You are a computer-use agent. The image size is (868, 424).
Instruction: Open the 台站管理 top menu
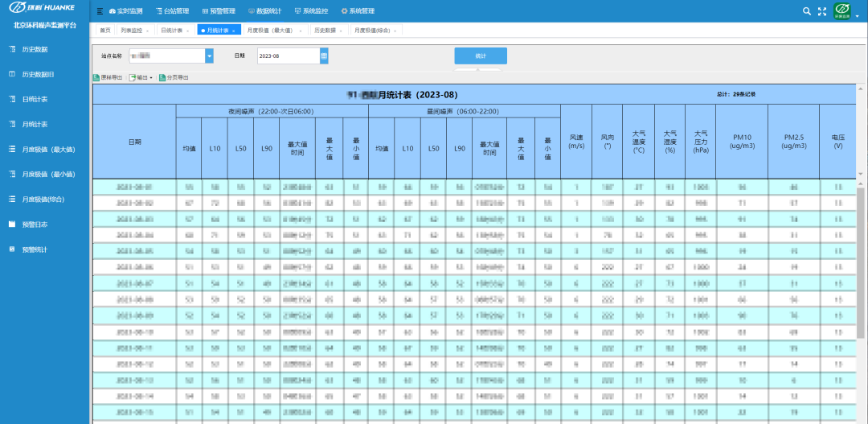coord(173,11)
